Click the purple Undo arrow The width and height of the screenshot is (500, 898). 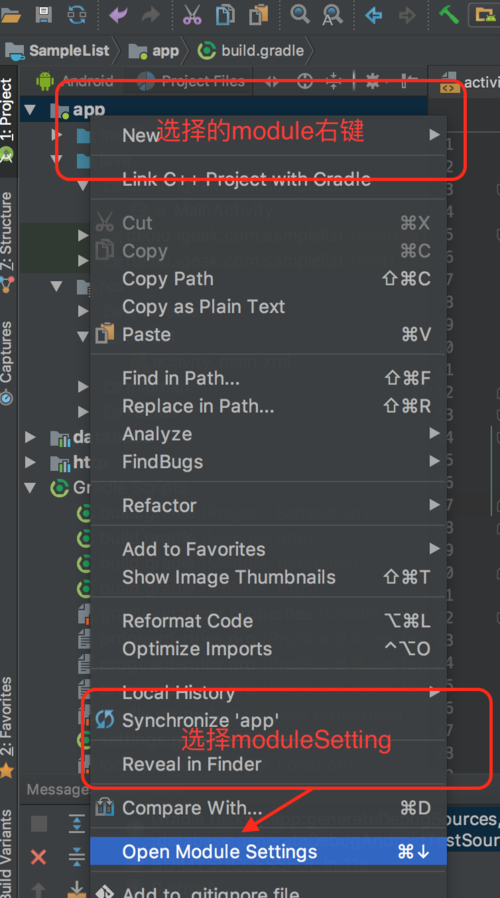pos(118,14)
